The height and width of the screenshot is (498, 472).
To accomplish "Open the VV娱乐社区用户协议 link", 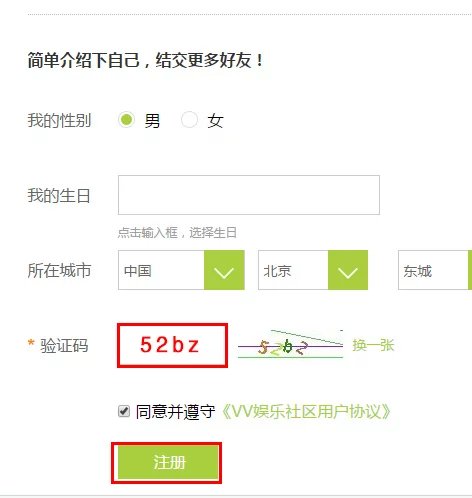I will (306, 412).
